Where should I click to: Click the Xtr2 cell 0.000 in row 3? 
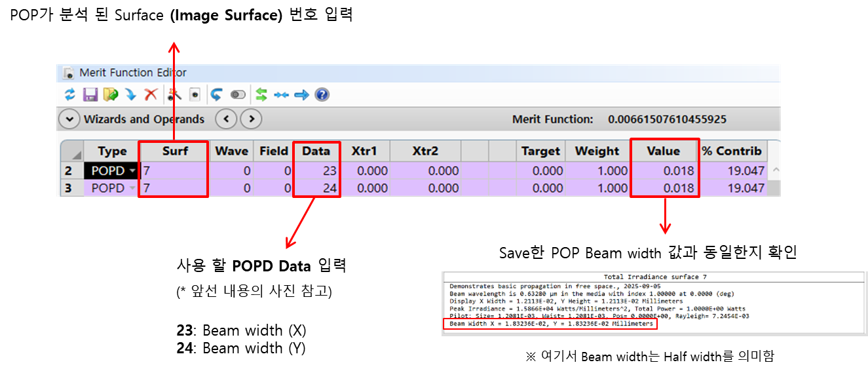pos(425,188)
